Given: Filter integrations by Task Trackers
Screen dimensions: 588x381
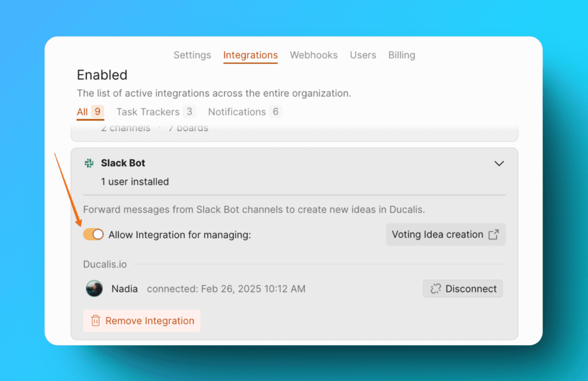Looking at the screenshot, I should click(148, 112).
